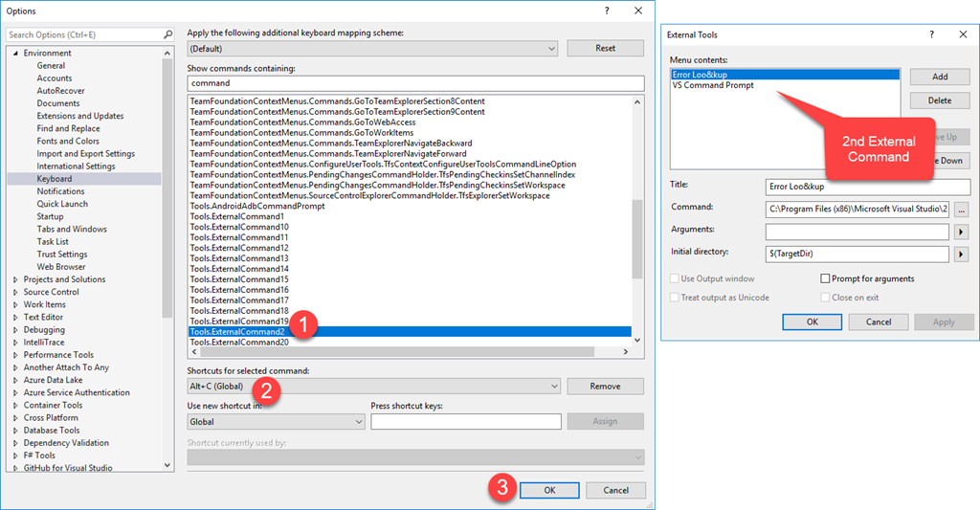Select Fonts and Colors in the options tree
The image size is (980, 510).
(68, 141)
